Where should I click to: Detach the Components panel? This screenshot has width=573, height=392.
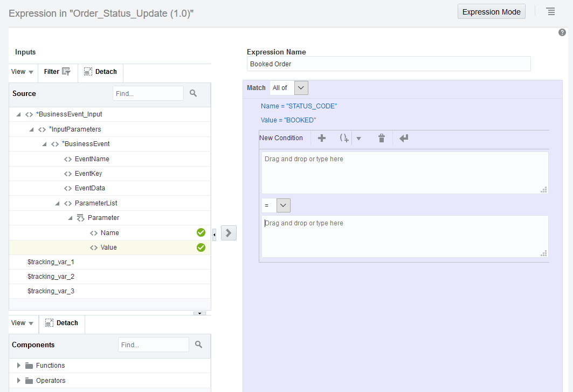[x=61, y=323]
